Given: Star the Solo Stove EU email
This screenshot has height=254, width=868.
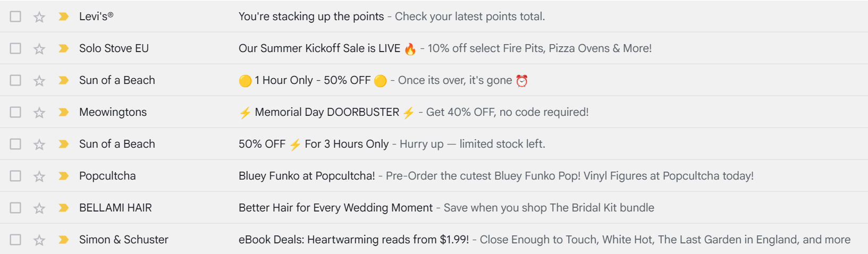Looking at the screenshot, I should click(x=39, y=49).
